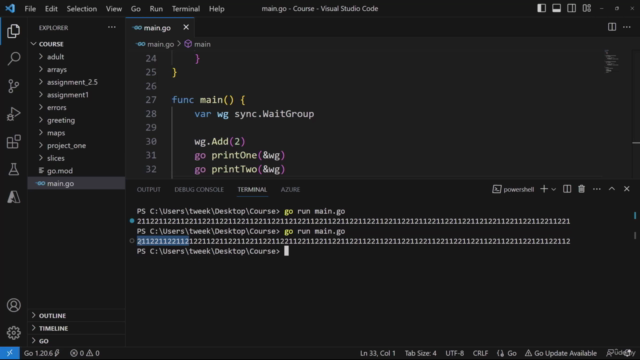The width and height of the screenshot is (640, 360).
Task: Switch to the AZURE panel tab
Action: (290, 189)
